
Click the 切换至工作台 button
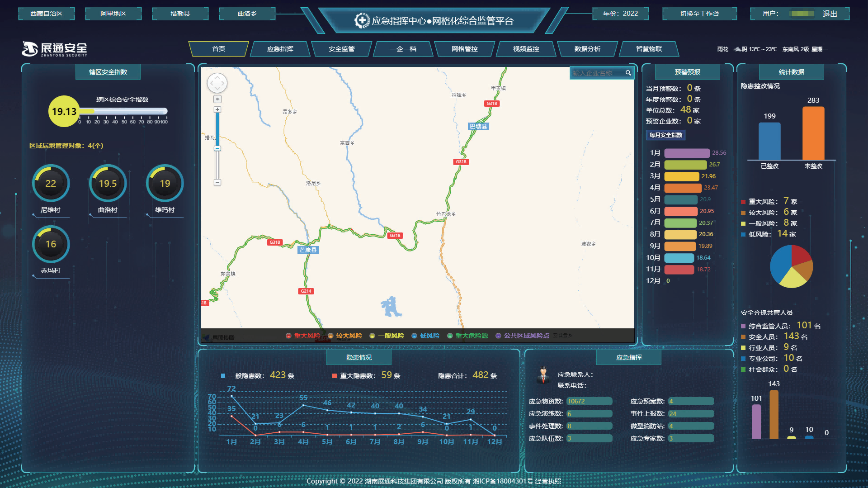point(700,14)
